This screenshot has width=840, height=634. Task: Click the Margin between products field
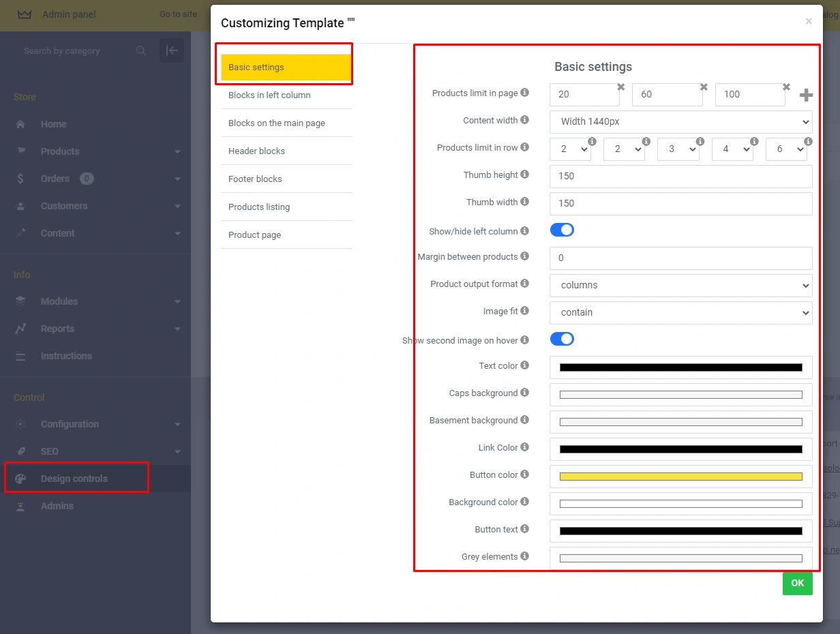680,258
